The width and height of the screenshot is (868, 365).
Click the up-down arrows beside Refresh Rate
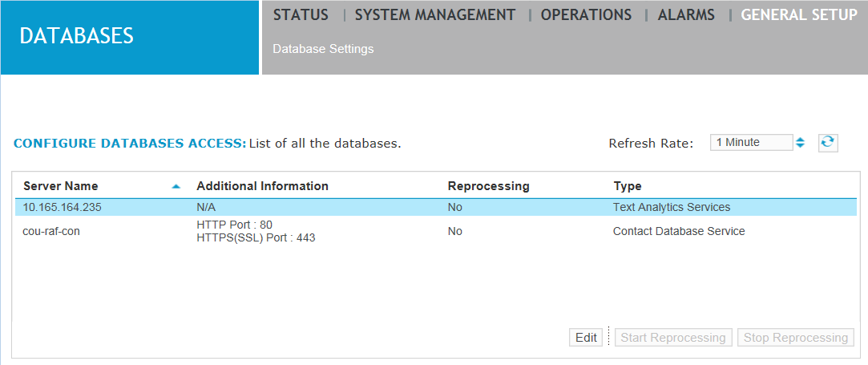800,143
